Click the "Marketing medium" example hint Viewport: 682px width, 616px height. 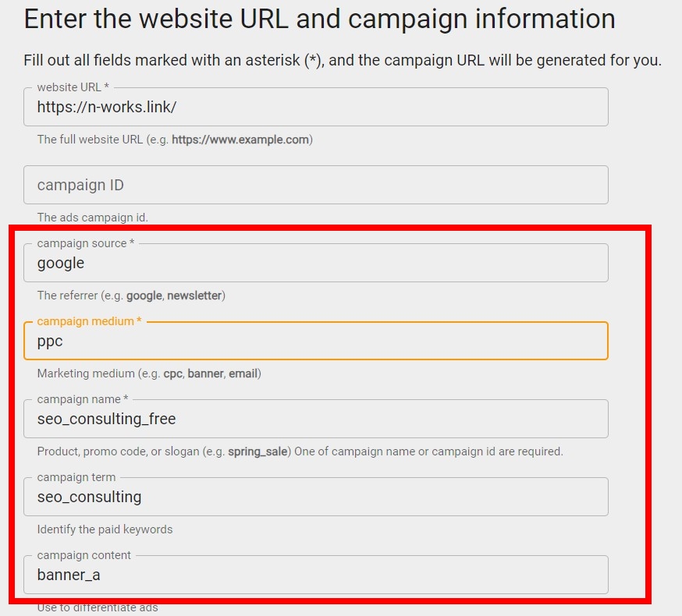click(x=148, y=373)
